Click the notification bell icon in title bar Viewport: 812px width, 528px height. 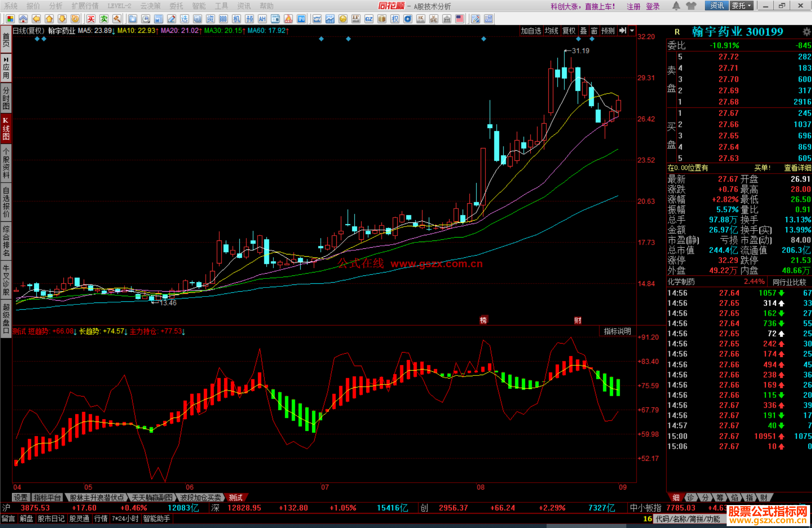click(676, 6)
